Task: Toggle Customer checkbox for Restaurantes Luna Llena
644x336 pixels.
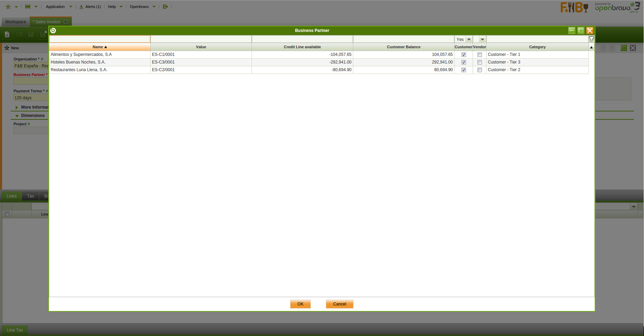Action: (x=464, y=70)
